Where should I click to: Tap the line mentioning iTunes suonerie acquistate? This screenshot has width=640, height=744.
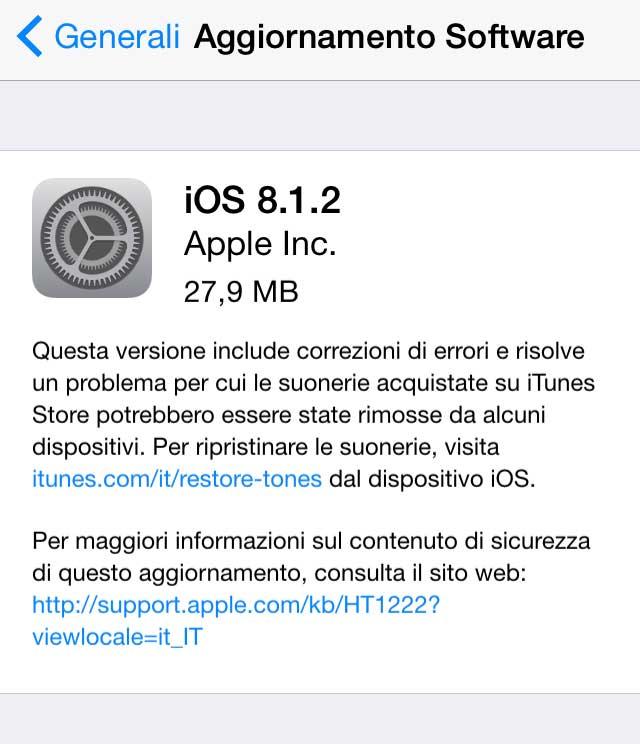314,383
